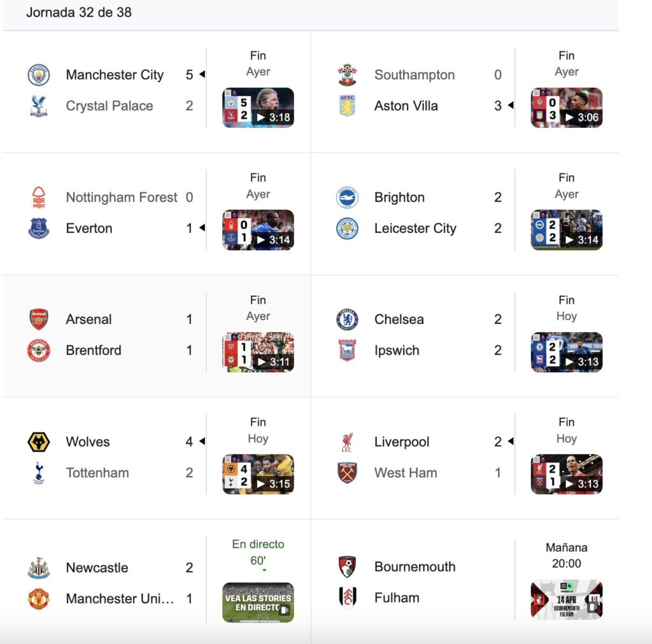Play Manchester City vs Crystal Palace highlights
Viewport: 652px width, 644px height.
pyautogui.click(x=259, y=108)
